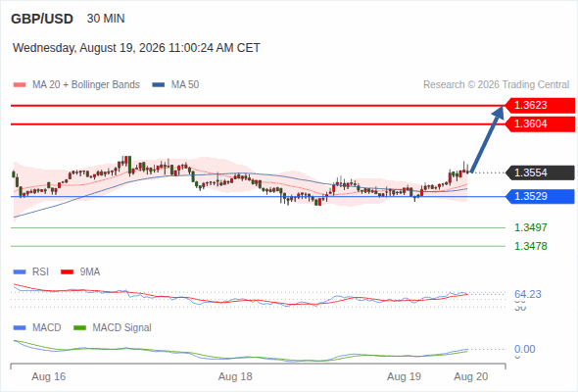578x392 pixels.
Task: Click the RSI legend color swatch
Action: coord(20,272)
